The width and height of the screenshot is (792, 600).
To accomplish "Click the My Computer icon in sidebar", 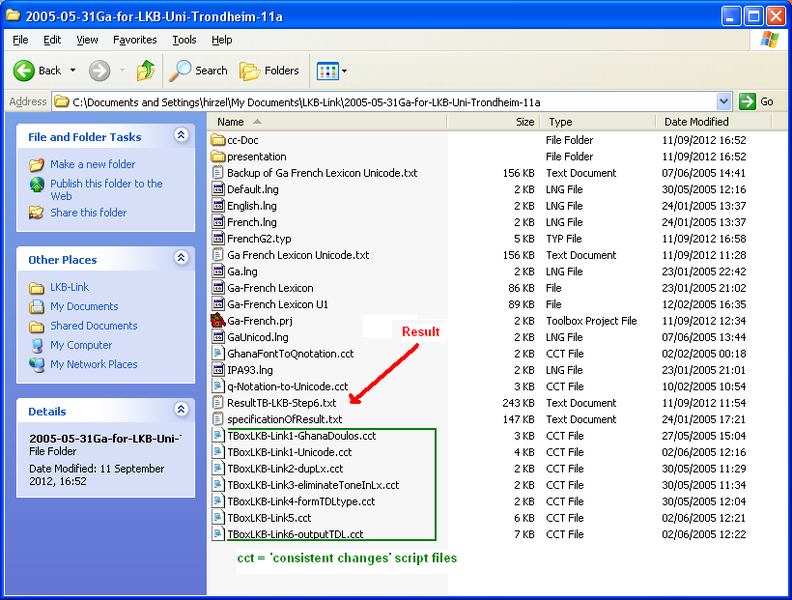I will [36, 345].
